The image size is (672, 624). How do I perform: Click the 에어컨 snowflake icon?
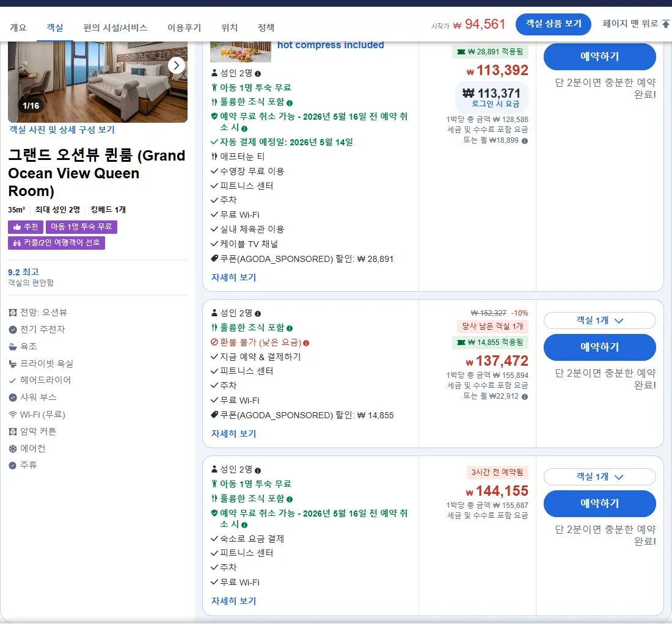click(x=13, y=449)
